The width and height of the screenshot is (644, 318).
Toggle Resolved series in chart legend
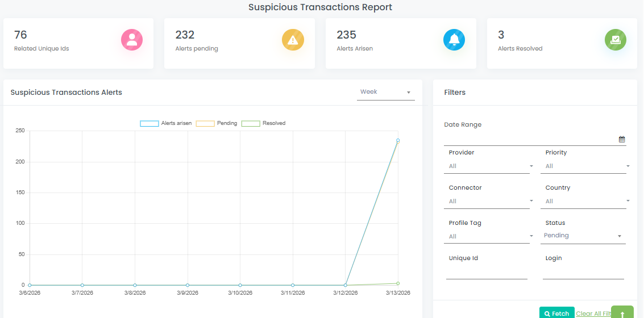[x=263, y=123]
